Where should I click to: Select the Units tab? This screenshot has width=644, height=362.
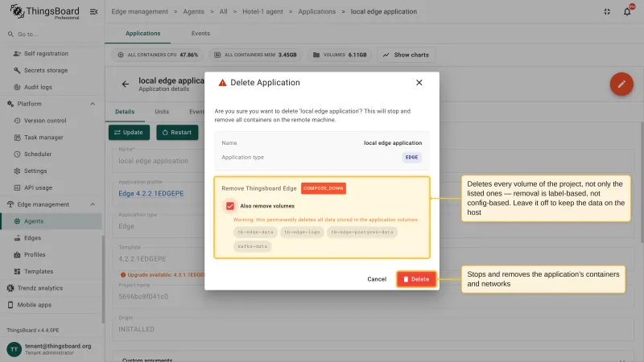pyautogui.click(x=162, y=112)
